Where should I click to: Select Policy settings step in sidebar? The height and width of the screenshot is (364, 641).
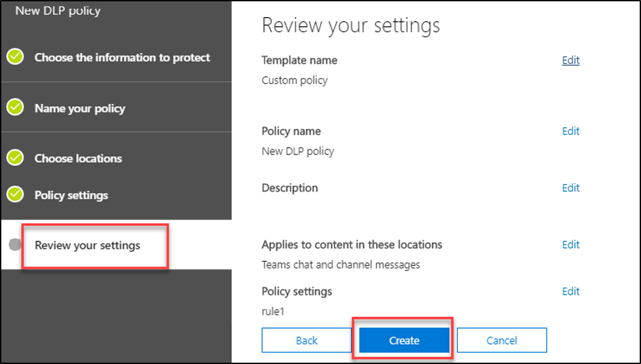click(71, 195)
